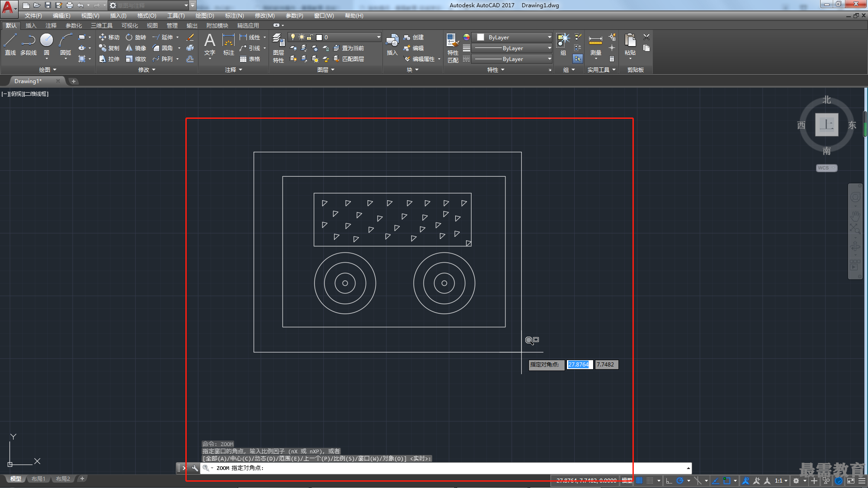868x488 pixels.
Task: Click the Stretch (拉伸) tool
Action: [109, 59]
